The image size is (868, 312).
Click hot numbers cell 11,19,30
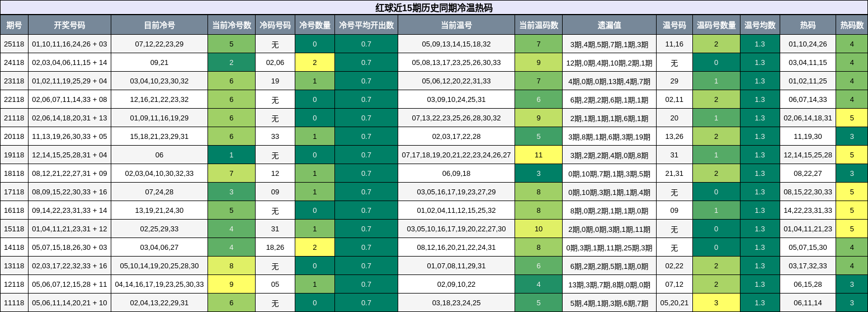tap(808, 136)
